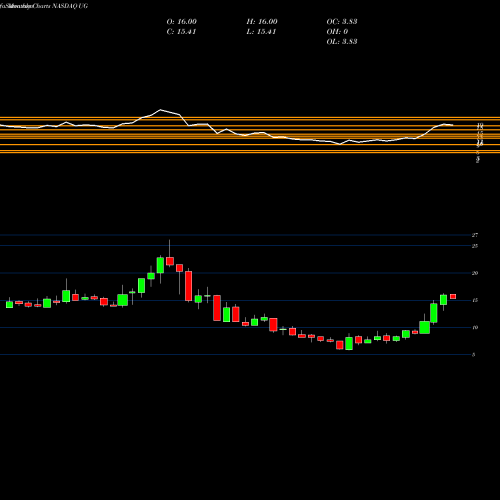Viewport: 500px width, 500px height.
Task: Click the final red candlestick on the chart
Action: [453, 296]
